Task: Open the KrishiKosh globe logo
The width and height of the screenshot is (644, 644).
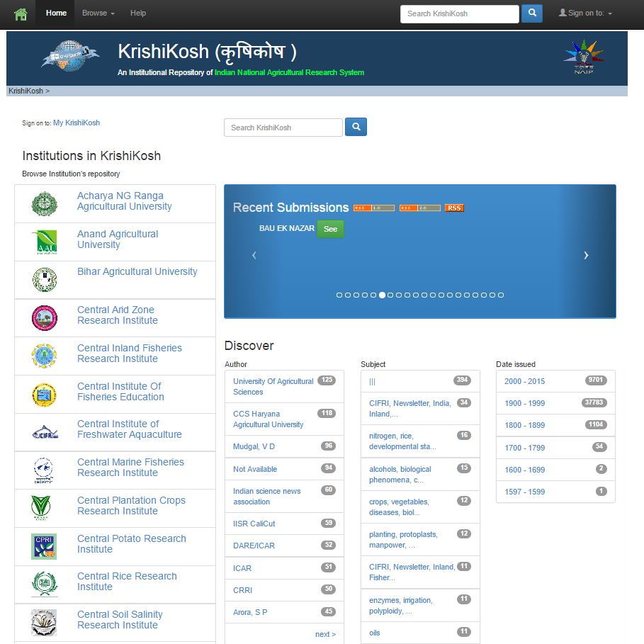Action: 70,56
